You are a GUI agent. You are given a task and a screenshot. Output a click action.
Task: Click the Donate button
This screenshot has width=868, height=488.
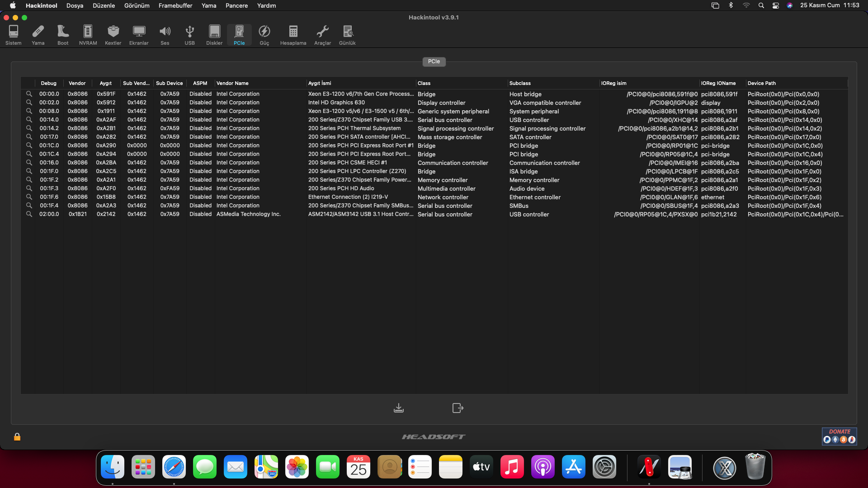[x=839, y=436]
